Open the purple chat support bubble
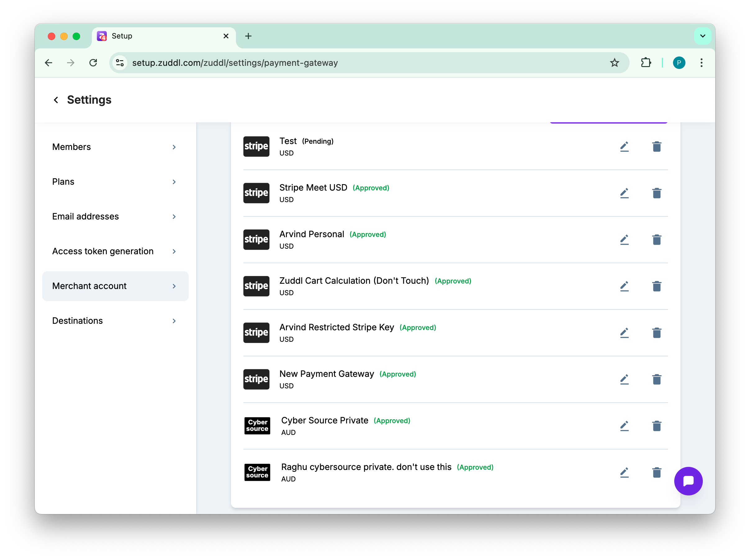 [x=688, y=481]
